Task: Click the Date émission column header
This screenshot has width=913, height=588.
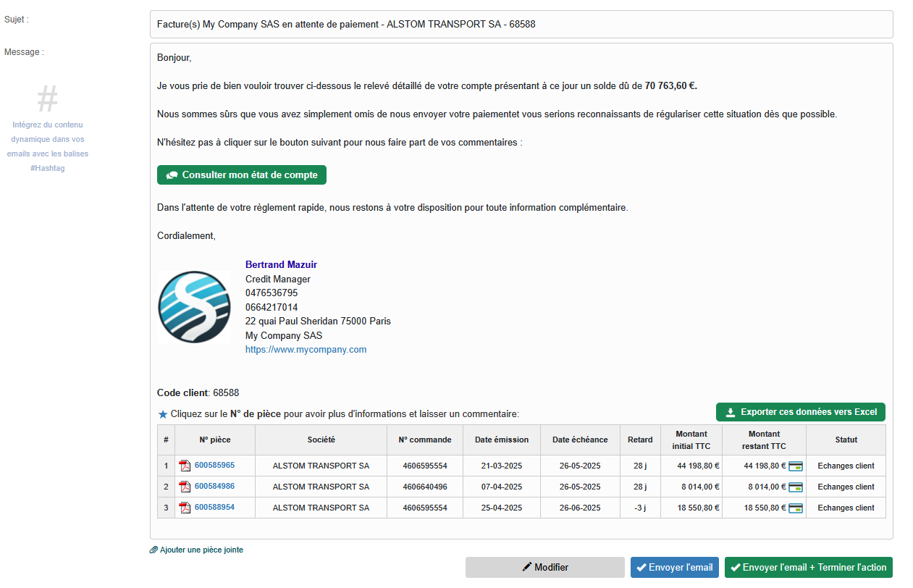Action: click(x=502, y=440)
